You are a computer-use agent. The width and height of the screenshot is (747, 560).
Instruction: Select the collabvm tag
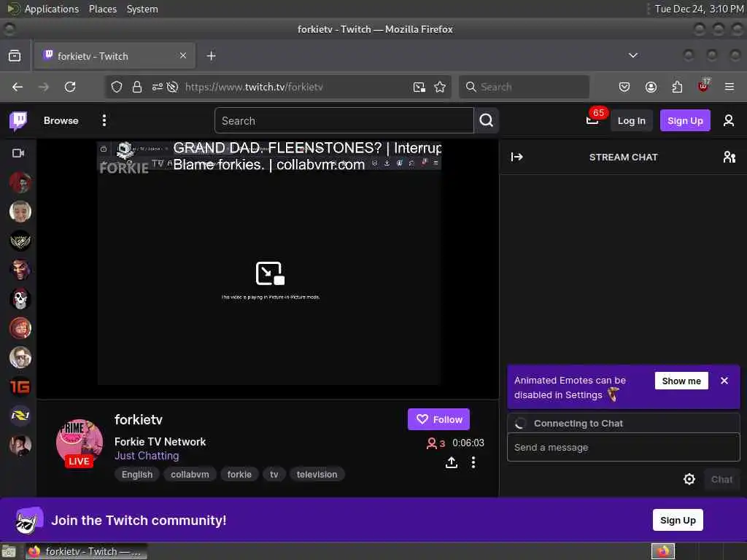(x=190, y=474)
